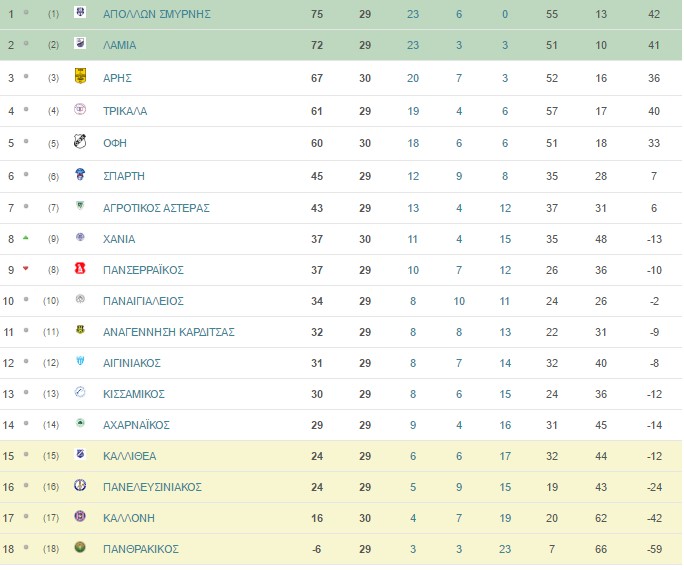Click the ΑΙΓΙΝΙΑΚΟΣ light blue crest
684x570 pixels.
tap(80, 361)
